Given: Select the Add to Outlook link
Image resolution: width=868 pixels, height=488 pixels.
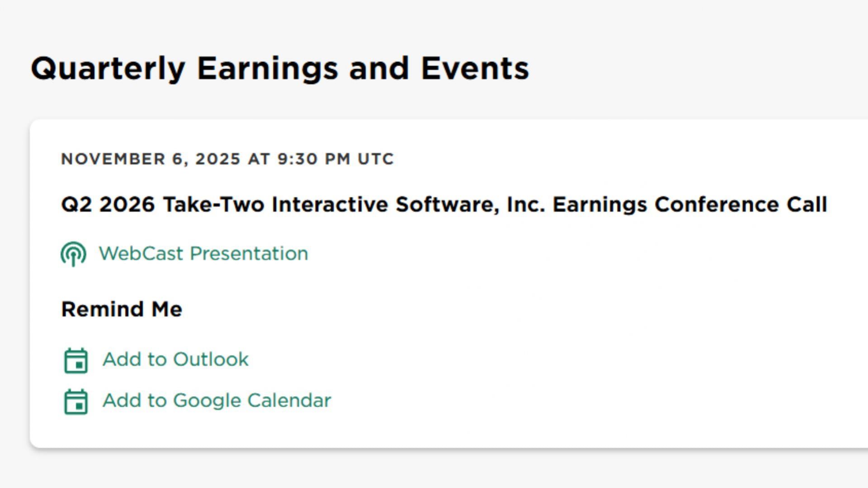Looking at the screenshot, I should (x=175, y=360).
